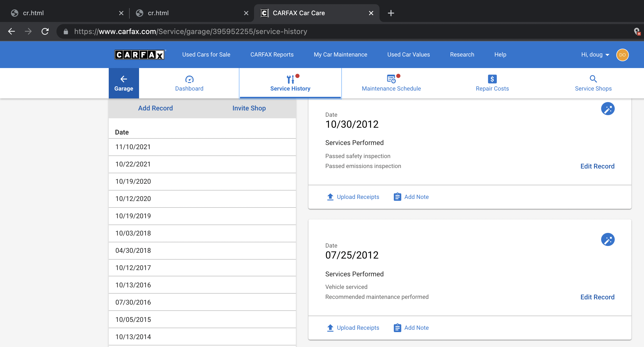The height and width of the screenshot is (347, 644).
Task: Close the second cr.html tab
Action: point(246,13)
